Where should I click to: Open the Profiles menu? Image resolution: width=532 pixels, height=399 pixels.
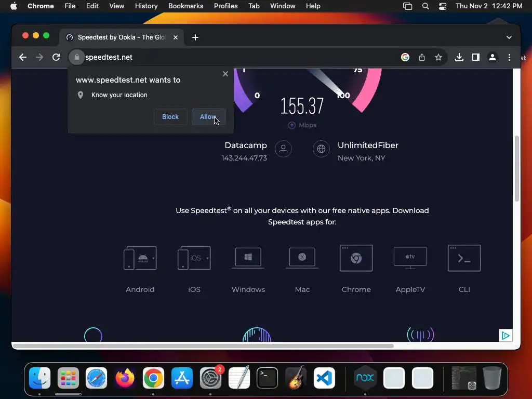[x=226, y=6]
